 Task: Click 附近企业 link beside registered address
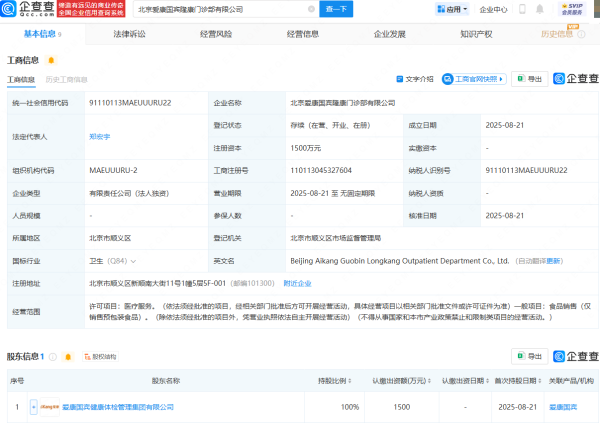pos(295,282)
